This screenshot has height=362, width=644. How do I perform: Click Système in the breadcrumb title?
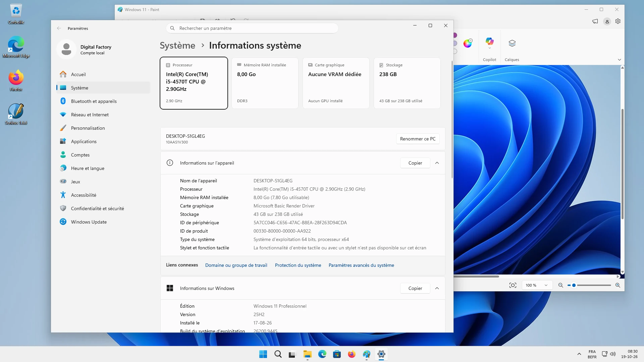[x=177, y=46]
